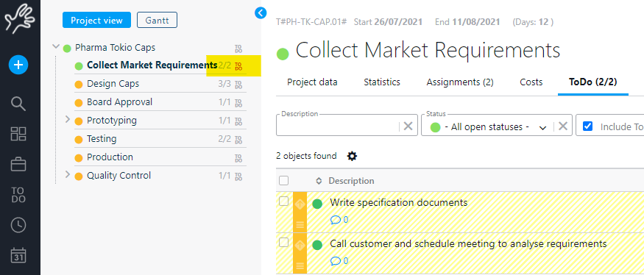
Task: Open the ToDo icon in left sidebar
Action: [18, 195]
